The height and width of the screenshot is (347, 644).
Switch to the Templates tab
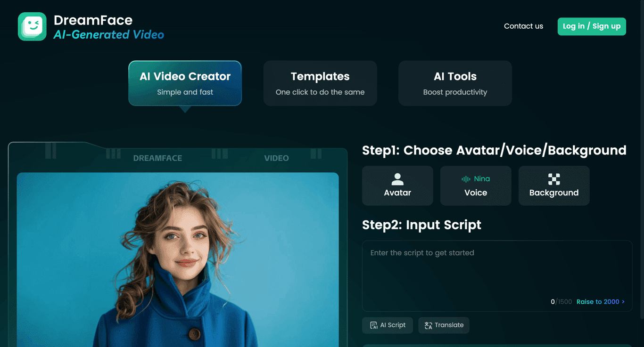tap(320, 83)
